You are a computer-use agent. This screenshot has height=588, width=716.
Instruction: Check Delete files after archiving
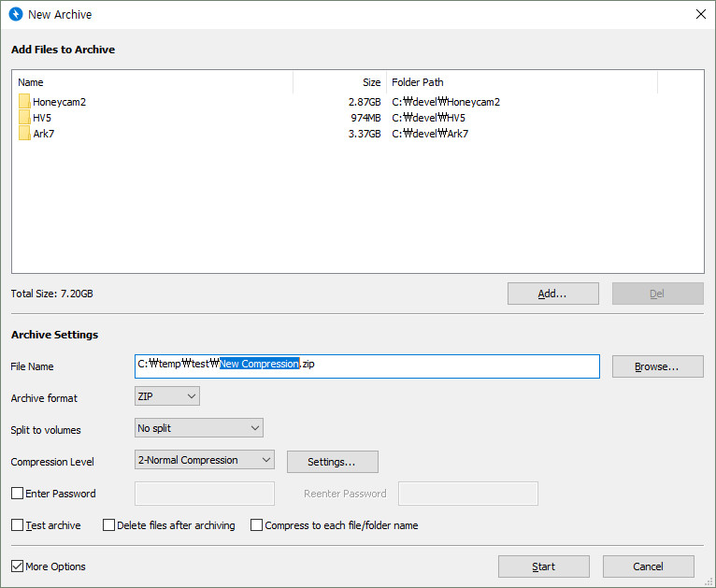coord(108,525)
